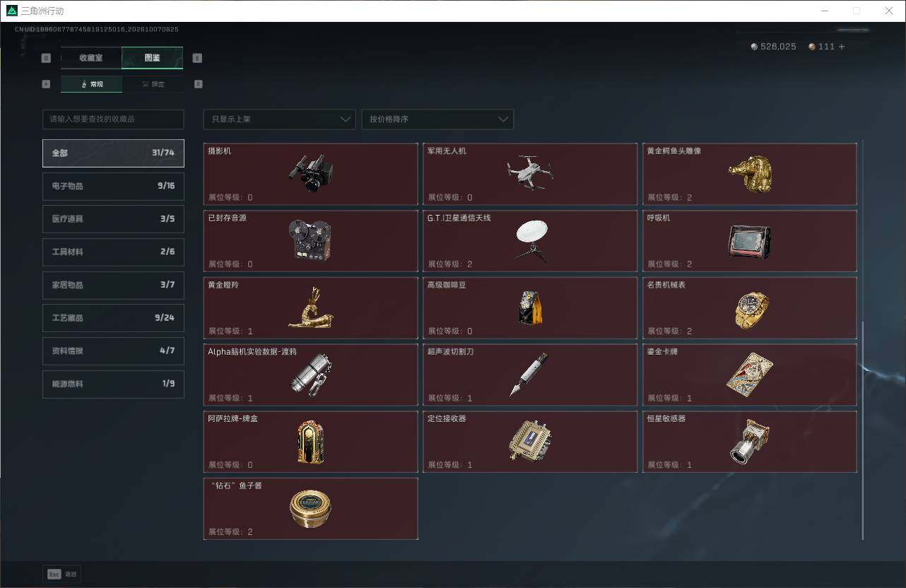Image resolution: width=906 pixels, height=588 pixels.
Task: Select the 超声波切割刀 cutter icon
Action: [x=530, y=375]
